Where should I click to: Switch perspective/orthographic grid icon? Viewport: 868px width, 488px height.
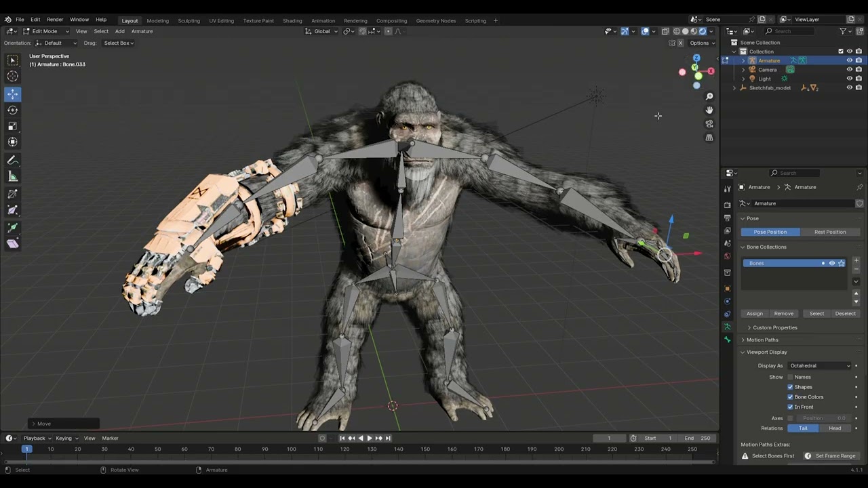(709, 138)
